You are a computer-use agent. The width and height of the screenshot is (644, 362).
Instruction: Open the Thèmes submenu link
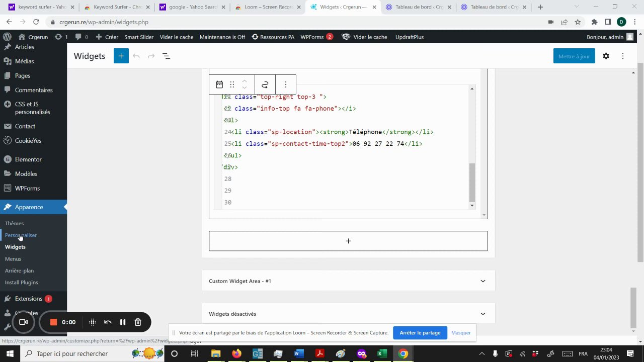tap(14, 223)
